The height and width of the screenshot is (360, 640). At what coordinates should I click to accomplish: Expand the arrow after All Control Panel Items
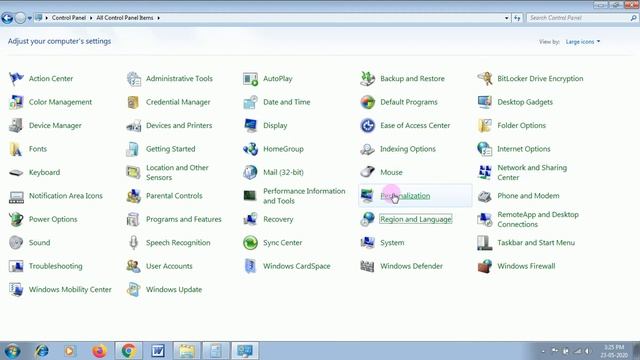[x=159, y=18]
